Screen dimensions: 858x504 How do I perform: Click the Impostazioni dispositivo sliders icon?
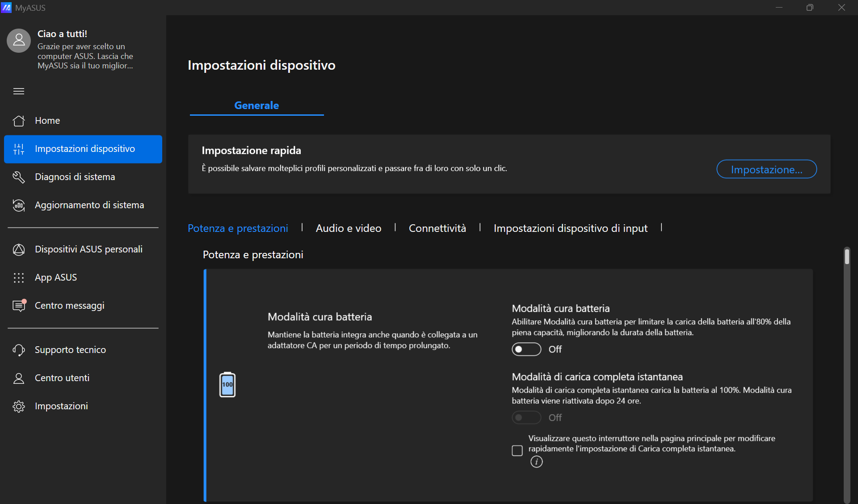(19, 149)
